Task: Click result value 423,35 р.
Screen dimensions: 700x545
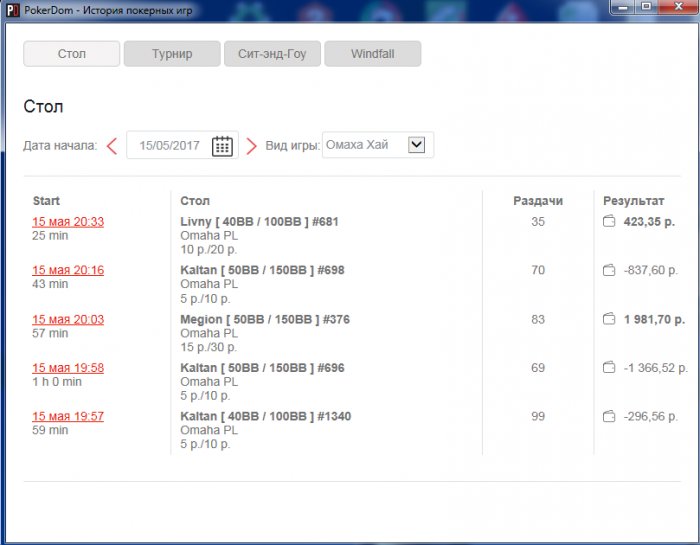Action: point(650,222)
